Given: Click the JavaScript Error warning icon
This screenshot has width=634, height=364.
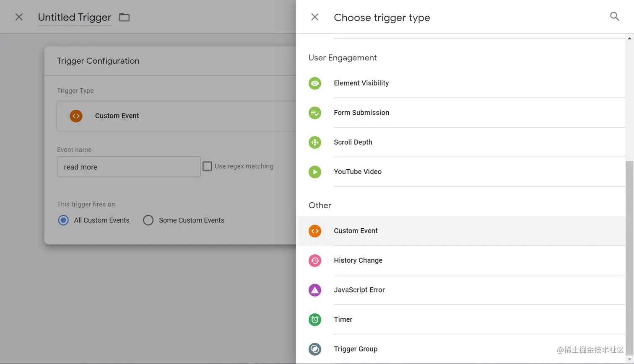Looking at the screenshot, I should (x=315, y=290).
